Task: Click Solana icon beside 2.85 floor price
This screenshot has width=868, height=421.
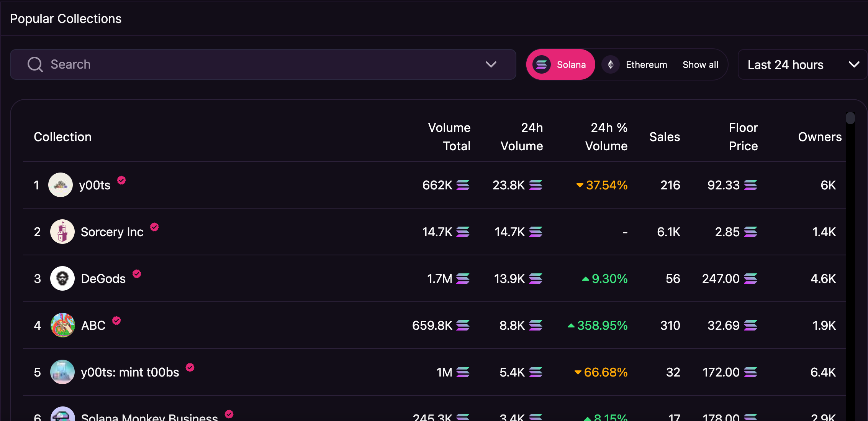Action: pos(750,232)
